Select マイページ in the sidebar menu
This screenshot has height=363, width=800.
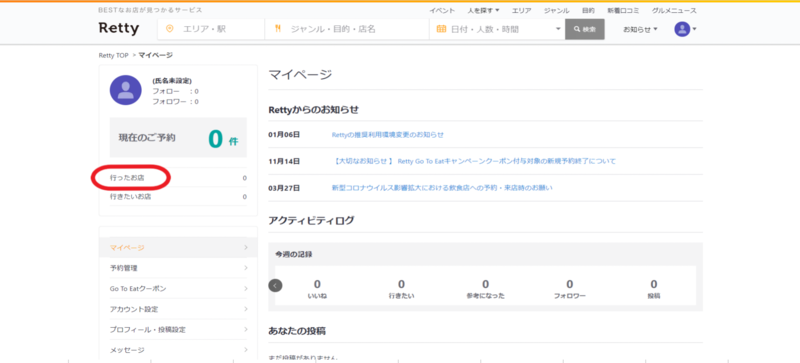(178, 247)
